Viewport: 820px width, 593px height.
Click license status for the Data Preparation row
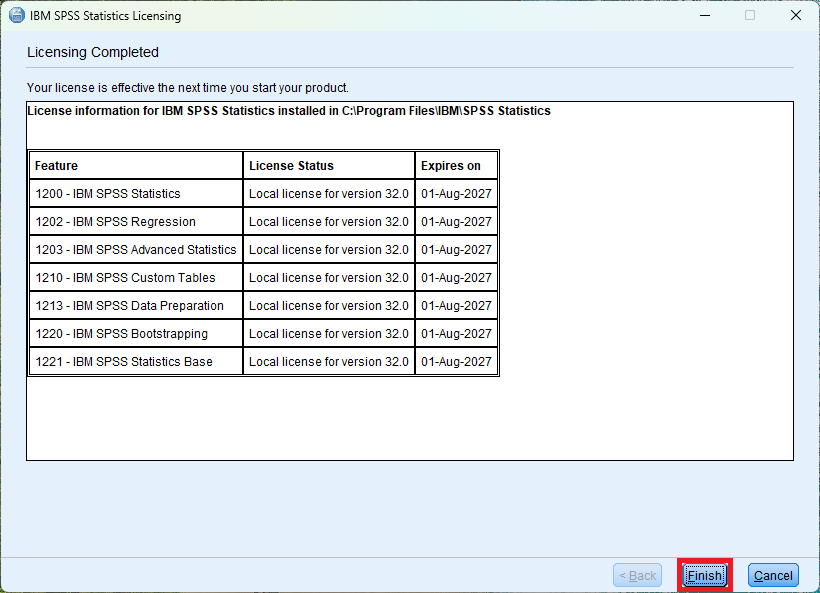pos(329,305)
